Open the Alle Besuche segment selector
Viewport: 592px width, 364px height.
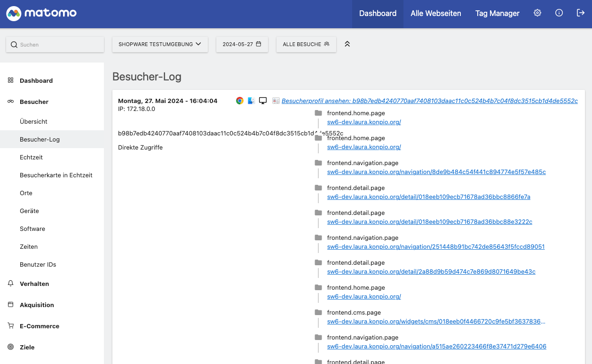tap(306, 44)
